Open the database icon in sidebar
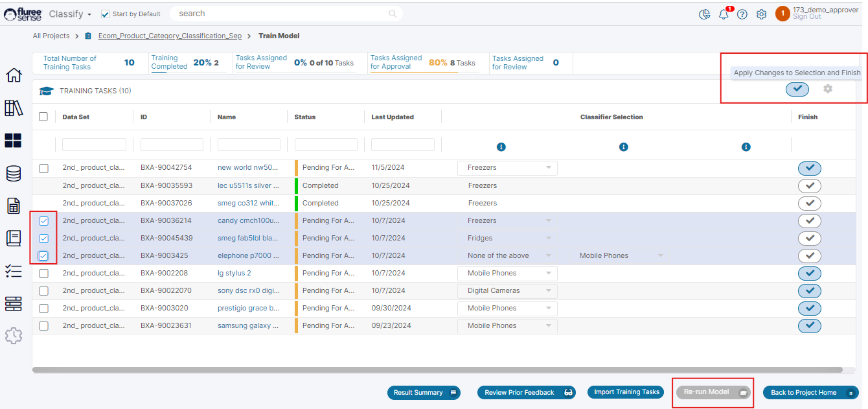The image size is (868, 409). click(13, 174)
